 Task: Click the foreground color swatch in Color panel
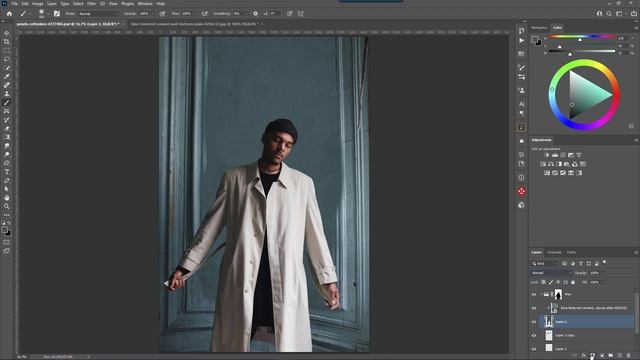[535, 39]
